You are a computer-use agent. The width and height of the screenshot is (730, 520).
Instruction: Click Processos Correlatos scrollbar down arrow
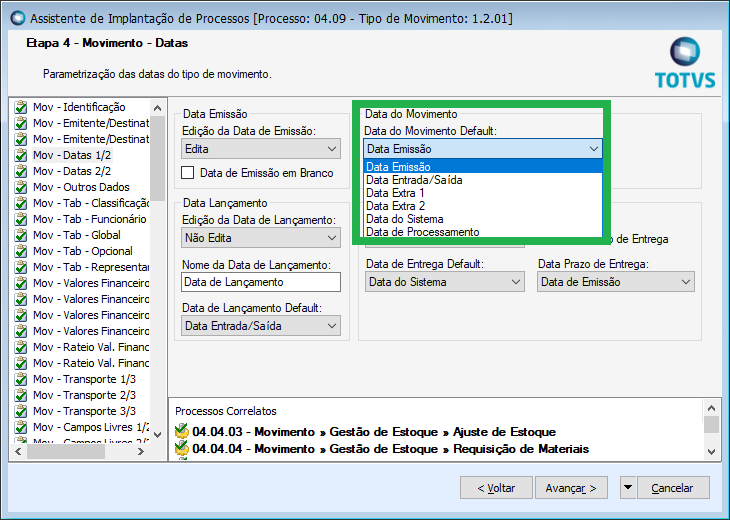[711, 451]
